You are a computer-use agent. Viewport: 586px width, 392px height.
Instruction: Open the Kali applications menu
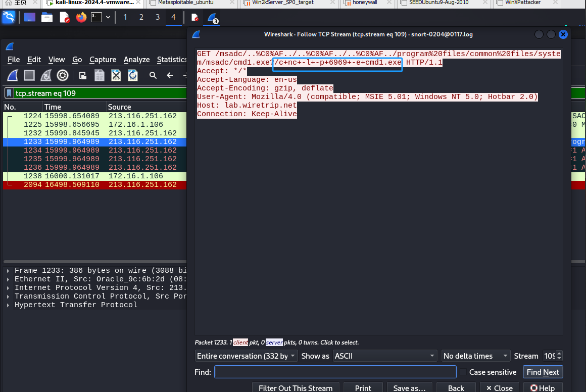tap(9, 17)
